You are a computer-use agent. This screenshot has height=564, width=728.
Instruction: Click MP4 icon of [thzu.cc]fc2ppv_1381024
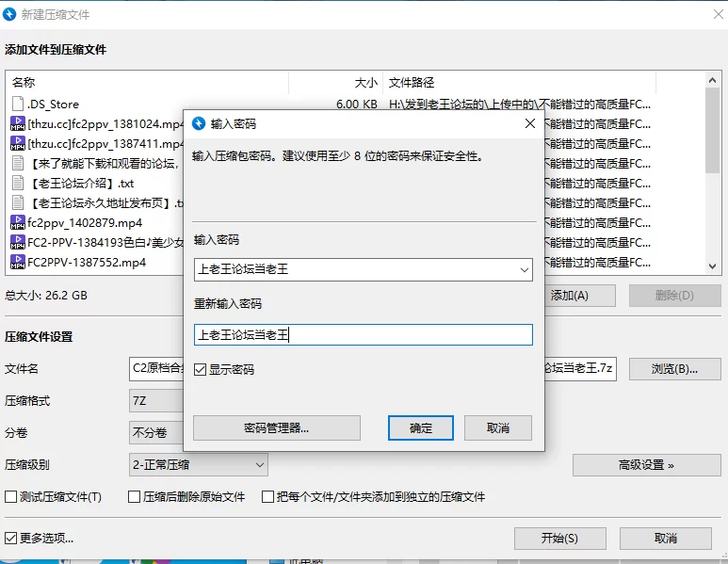(18, 124)
